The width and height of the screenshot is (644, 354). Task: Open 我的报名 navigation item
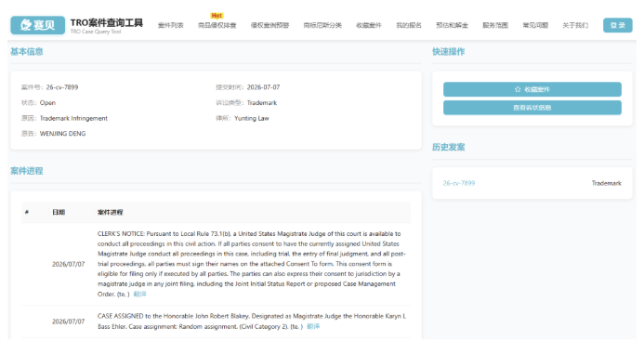click(x=409, y=25)
